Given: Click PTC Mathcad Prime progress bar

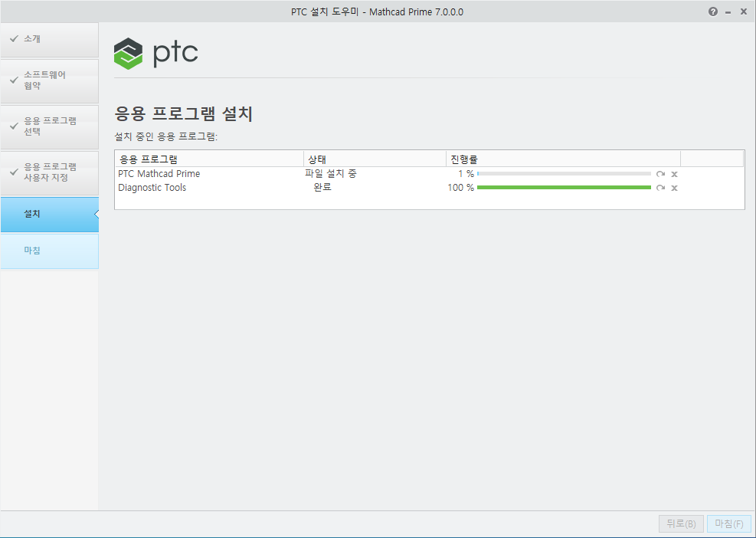Looking at the screenshot, I should click(564, 174).
